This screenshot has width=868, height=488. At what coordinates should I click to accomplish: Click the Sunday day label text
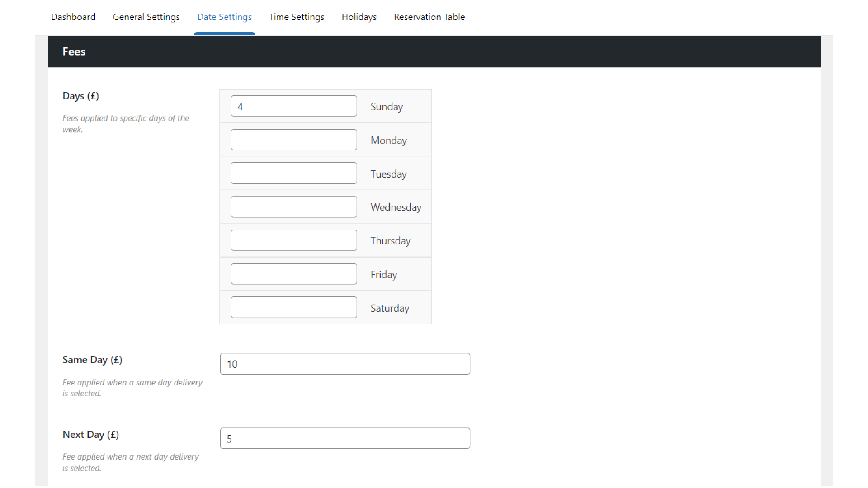coord(387,107)
